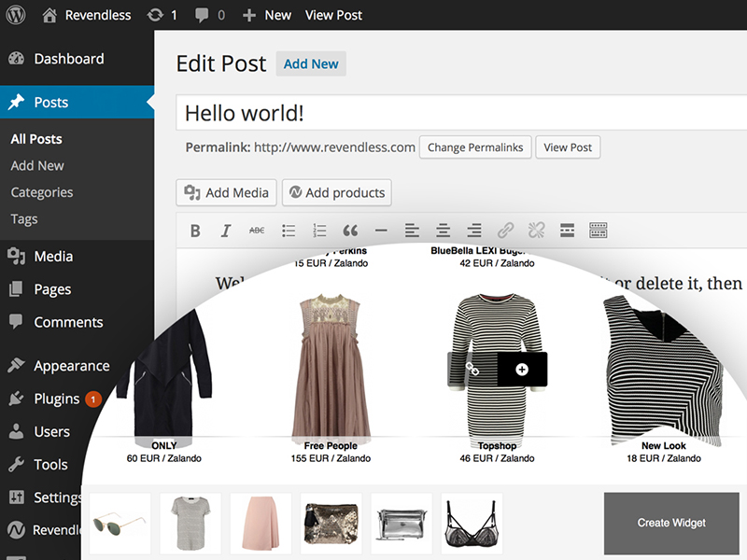This screenshot has height=560, width=747.
Task: Click the add plus icon on Topshop dress
Action: (x=522, y=370)
